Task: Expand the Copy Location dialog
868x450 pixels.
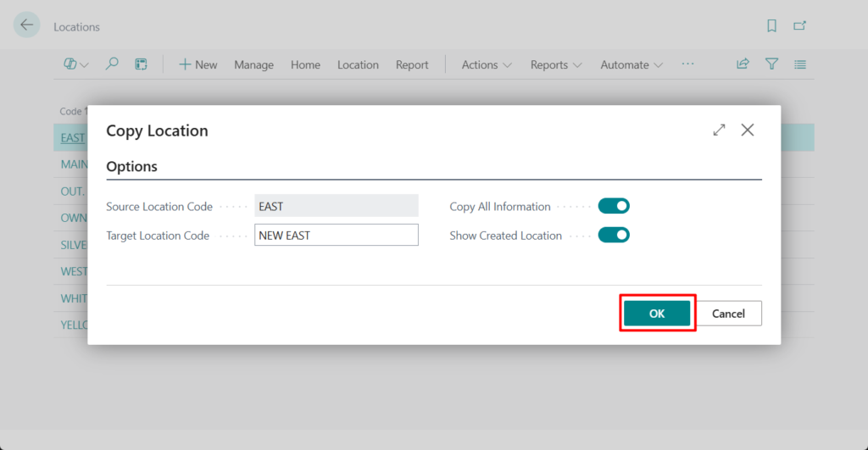Action: pyautogui.click(x=719, y=130)
